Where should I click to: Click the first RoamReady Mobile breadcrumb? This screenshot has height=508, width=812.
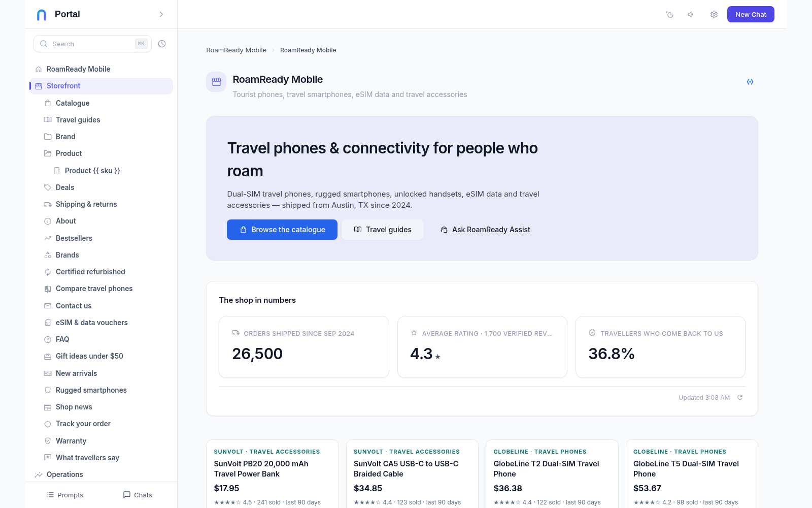(x=236, y=50)
